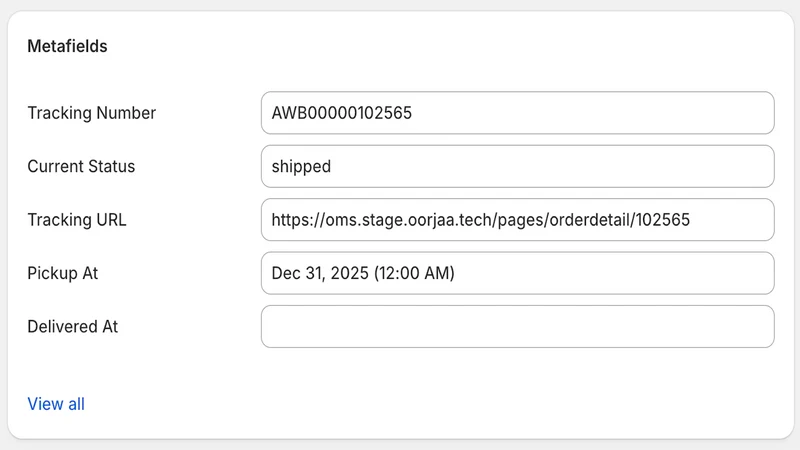Image resolution: width=800 pixels, height=450 pixels.
Task: Click the Dec 31, 2025 date text
Action: pos(320,273)
